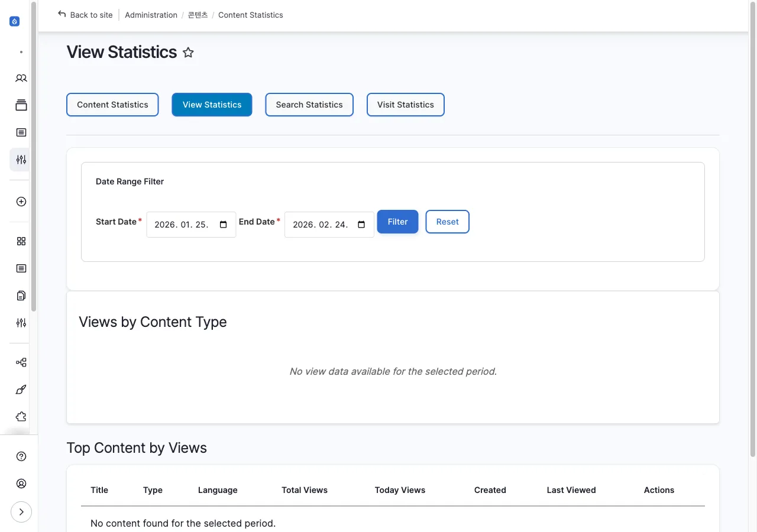
Task: Click the Back to site link
Action: 85,15
